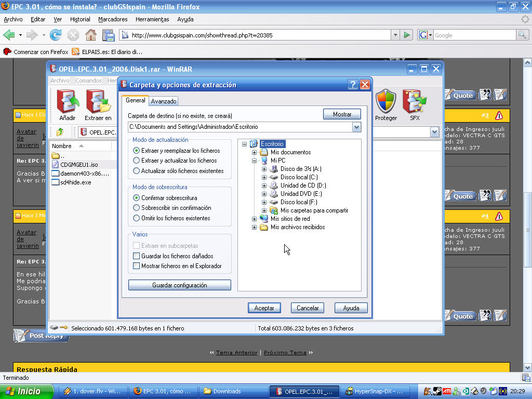Select CDGMGEU1.iso in the file list
The width and height of the screenshot is (532, 399).
79,165
